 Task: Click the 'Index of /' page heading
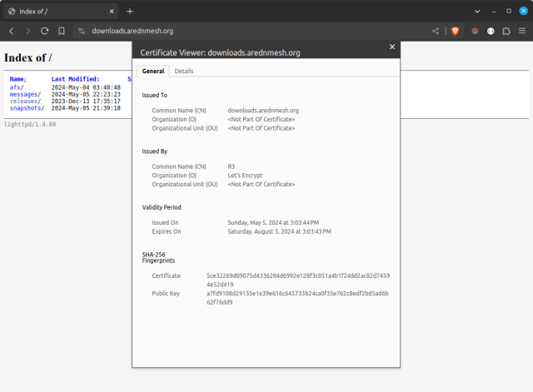pos(27,57)
